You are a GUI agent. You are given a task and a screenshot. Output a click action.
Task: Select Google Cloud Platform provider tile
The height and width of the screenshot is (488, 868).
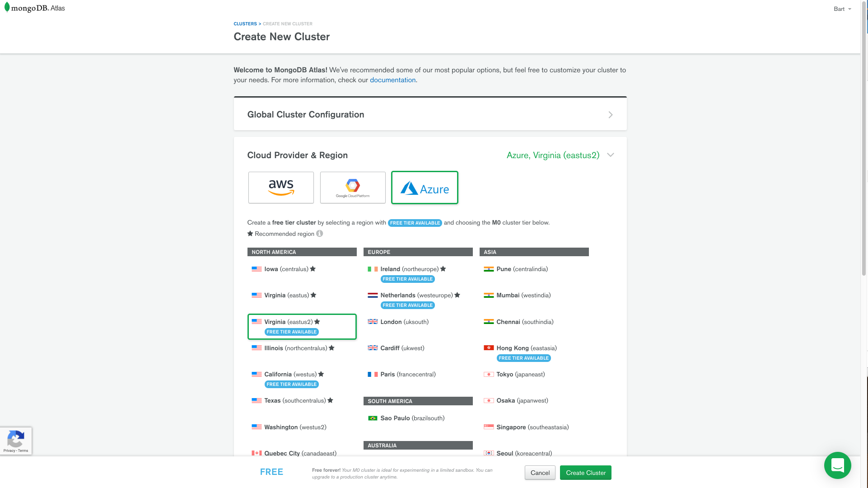(x=353, y=188)
